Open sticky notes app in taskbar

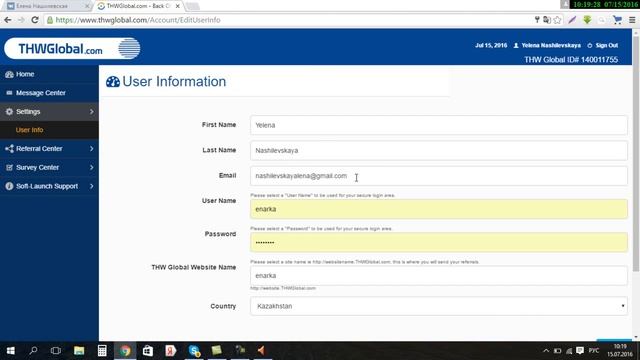coord(217,350)
